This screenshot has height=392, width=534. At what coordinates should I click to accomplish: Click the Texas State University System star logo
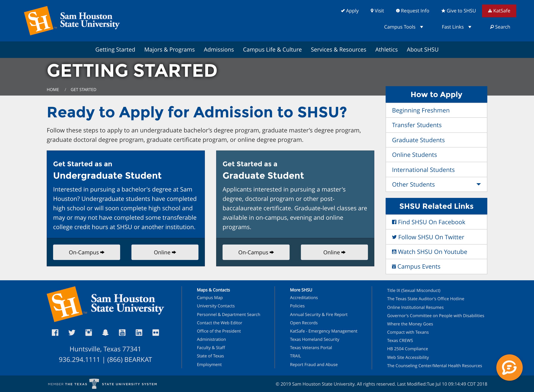coord(94,384)
